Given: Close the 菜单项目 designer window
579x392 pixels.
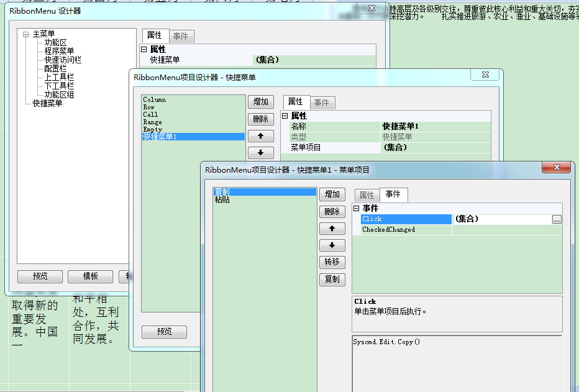Looking at the screenshot, I should (x=556, y=167).
